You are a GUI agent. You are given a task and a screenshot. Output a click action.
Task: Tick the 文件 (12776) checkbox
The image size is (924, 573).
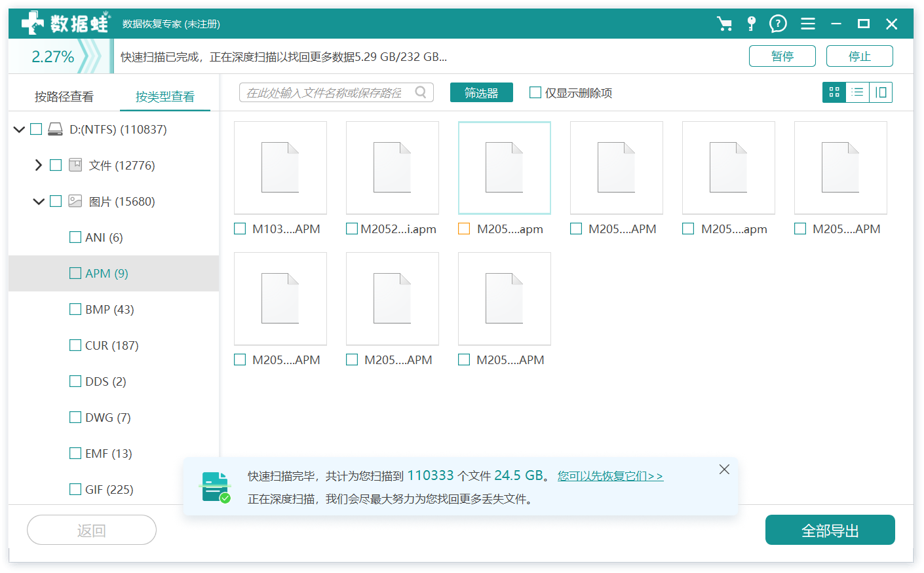56,165
